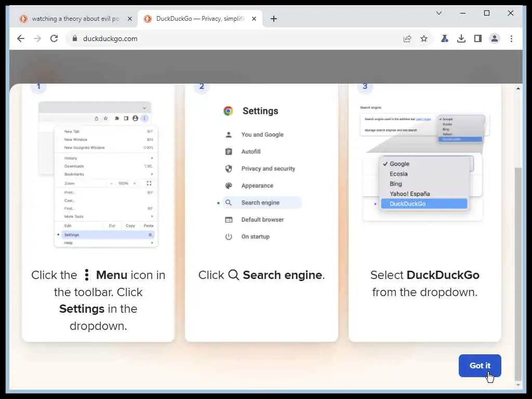Bookmark this page with the star icon

(x=424, y=38)
